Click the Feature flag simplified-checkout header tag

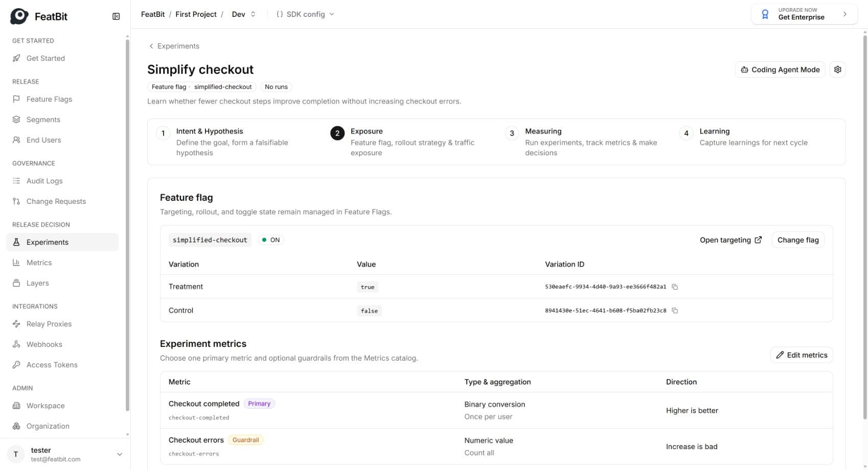click(x=202, y=87)
